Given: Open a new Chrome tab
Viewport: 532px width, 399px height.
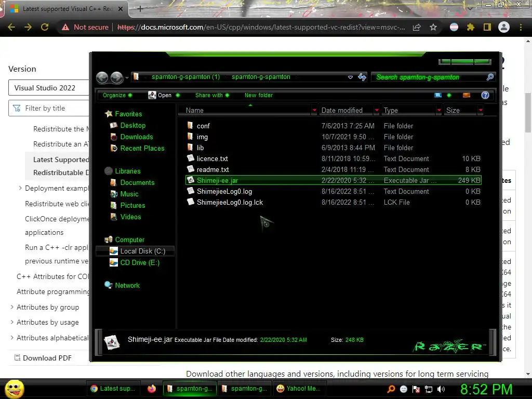Looking at the screenshot, I should click(140, 9).
